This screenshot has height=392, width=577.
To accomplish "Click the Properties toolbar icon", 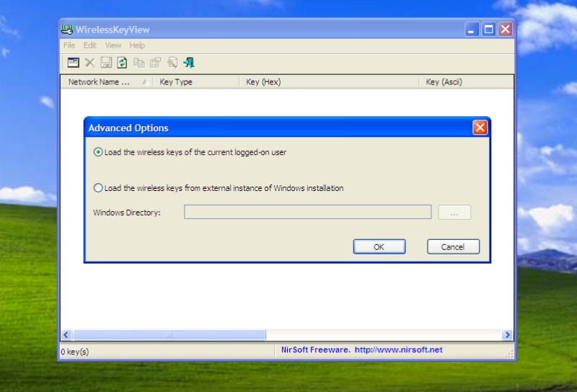I will pos(155,63).
